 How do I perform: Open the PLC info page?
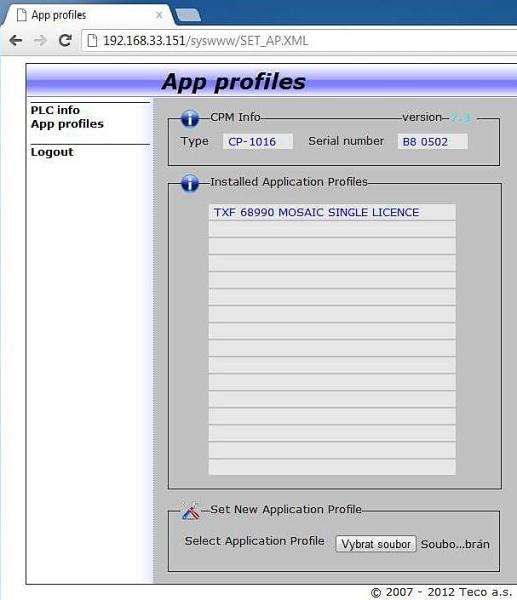(x=55, y=110)
